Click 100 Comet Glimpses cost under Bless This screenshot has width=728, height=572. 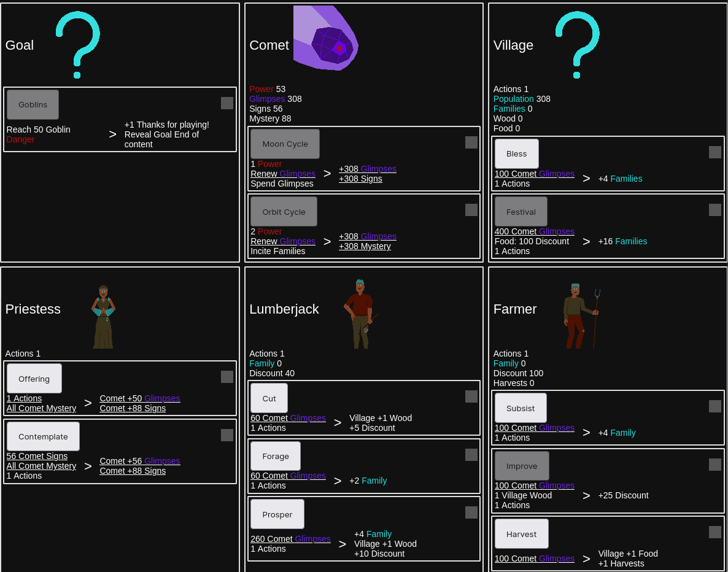tap(535, 174)
